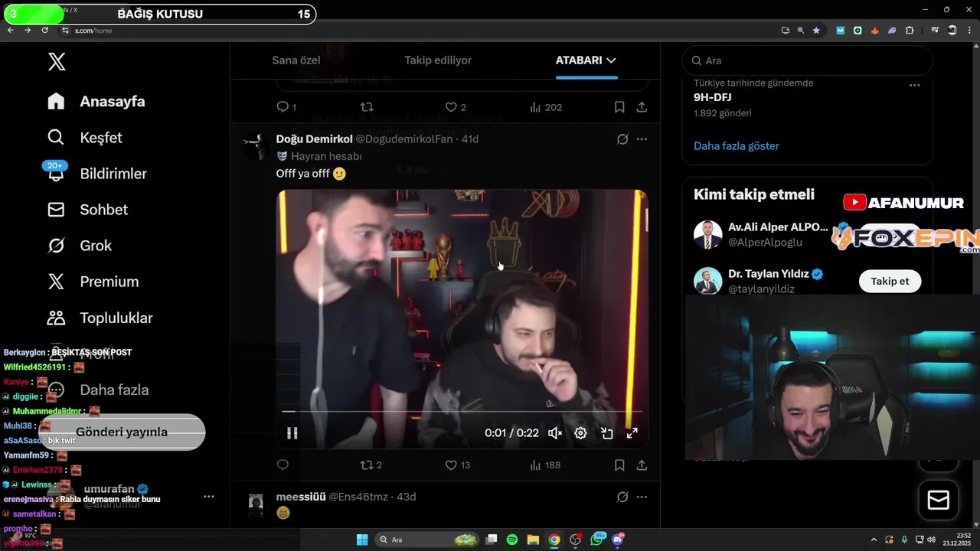Open browser extensions puzzle icon
The height and width of the screenshot is (551, 980).
pyautogui.click(x=910, y=30)
